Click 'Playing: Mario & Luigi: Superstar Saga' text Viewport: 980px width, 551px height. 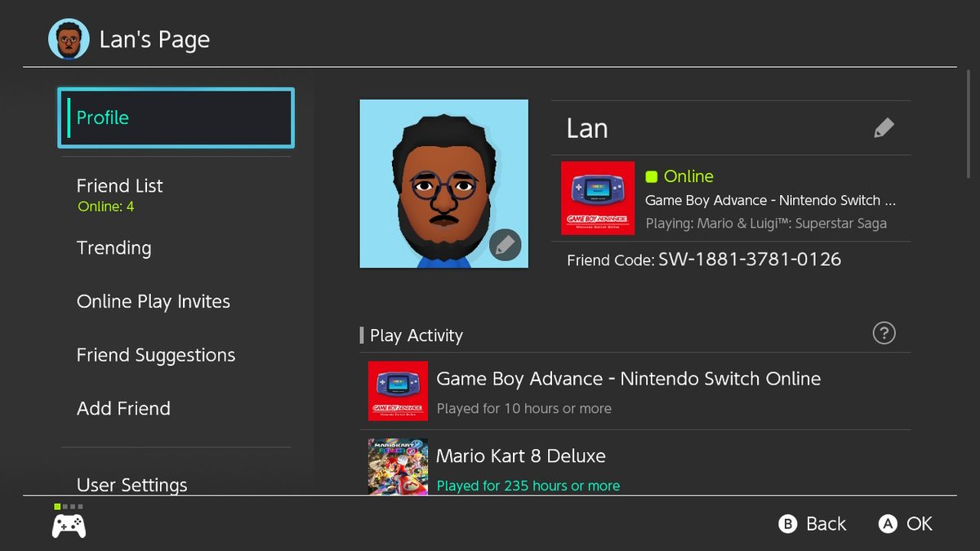pyautogui.click(x=766, y=223)
